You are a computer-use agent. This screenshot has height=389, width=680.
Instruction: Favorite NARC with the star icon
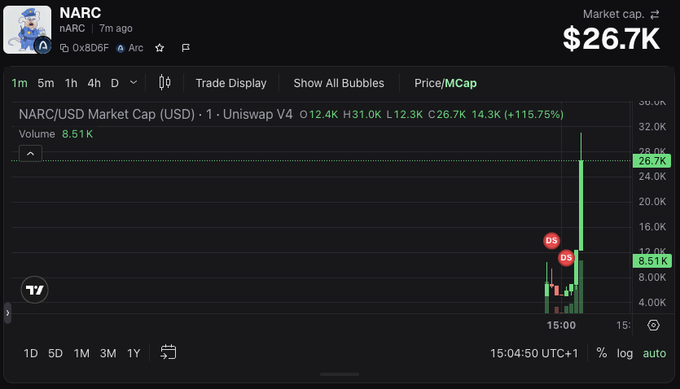(x=160, y=48)
